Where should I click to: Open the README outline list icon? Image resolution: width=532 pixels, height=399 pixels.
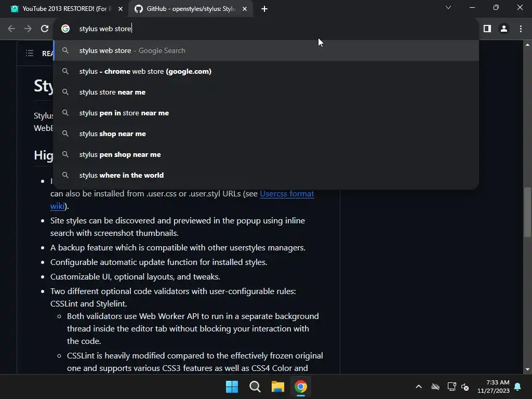pos(30,53)
